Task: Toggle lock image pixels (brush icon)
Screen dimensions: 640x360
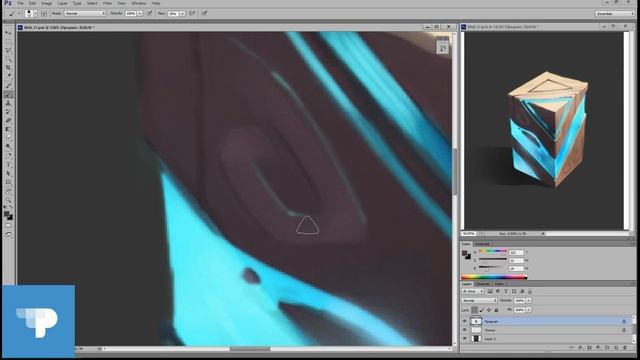Action: (x=482, y=310)
